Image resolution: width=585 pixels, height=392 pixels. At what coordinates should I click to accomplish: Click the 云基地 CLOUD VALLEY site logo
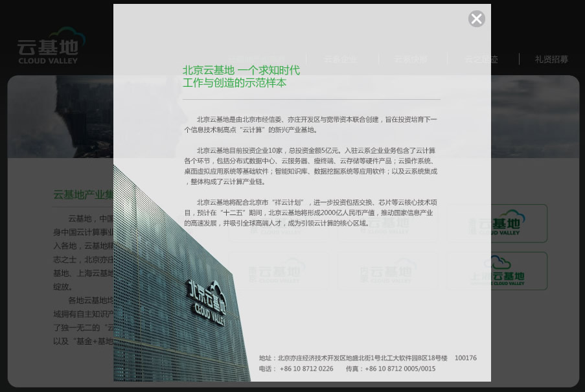click(x=51, y=46)
